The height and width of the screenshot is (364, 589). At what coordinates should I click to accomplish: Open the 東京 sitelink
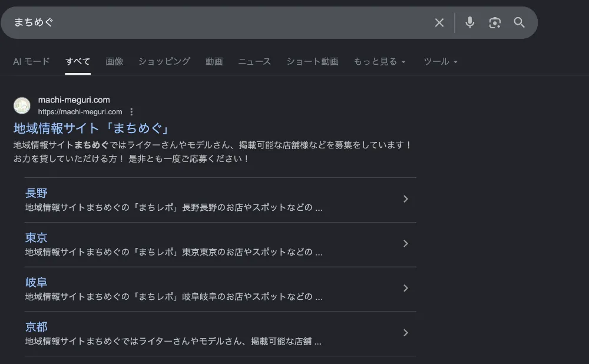click(x=36, y=237)
